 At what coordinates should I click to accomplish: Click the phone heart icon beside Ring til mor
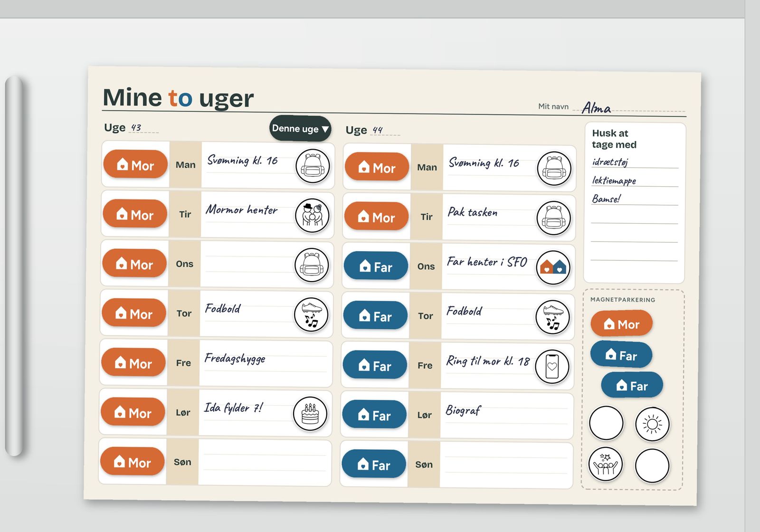[552, 367]
